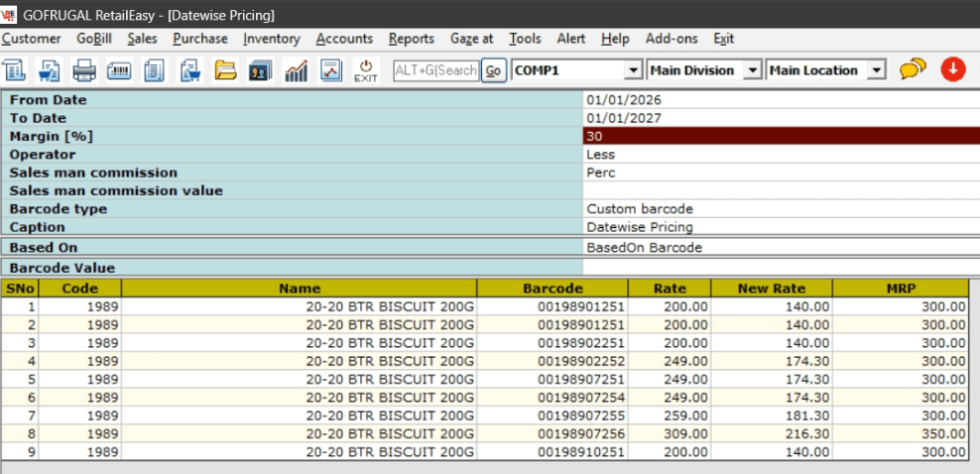Click the ALT+G search input field
980x474 pixels.
[x=435, y=70]
